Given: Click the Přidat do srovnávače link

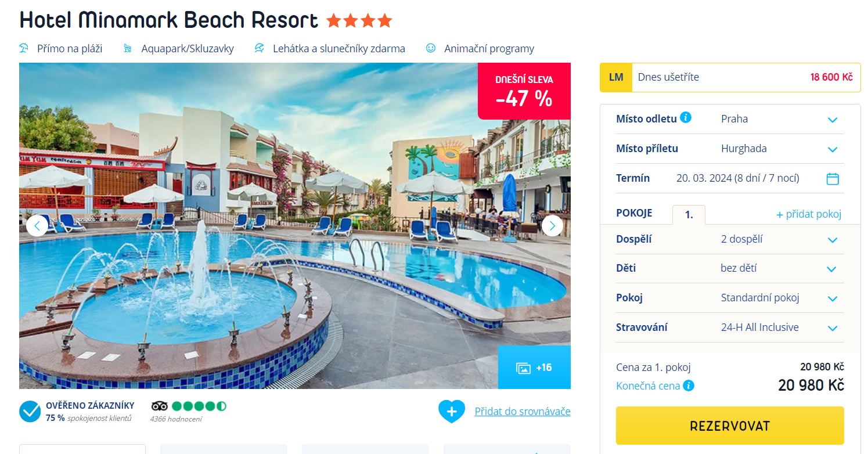Looking at the screenshot, I should pyautogui.click(x=523, y=411).
